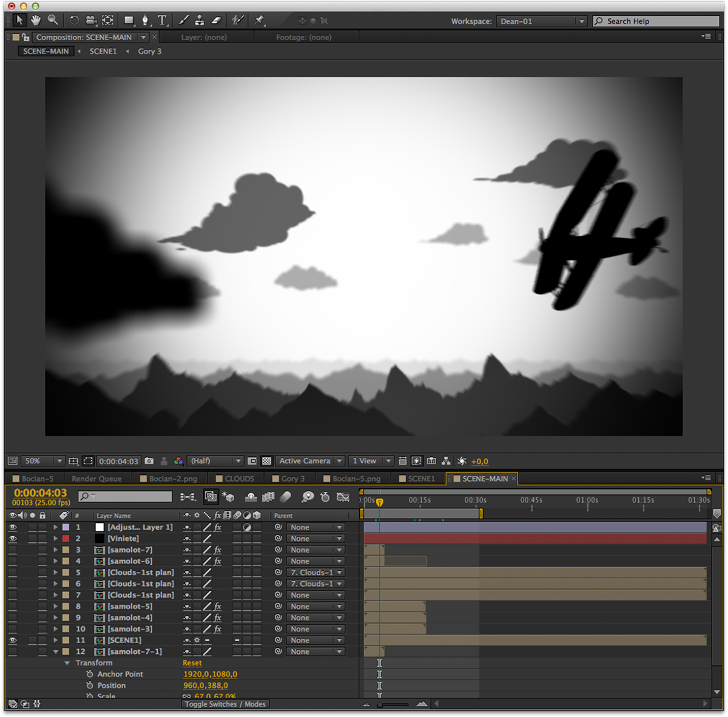Click the Region of Interest icon

88,461
